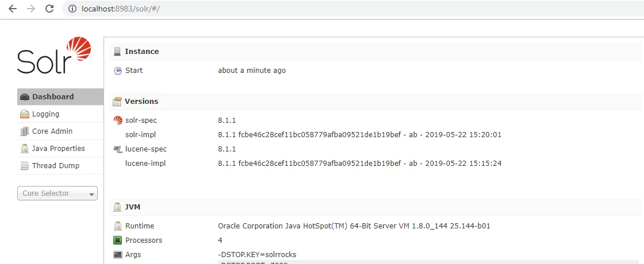
Task: Click the browser back arrow
Action: [x=13, y=9]
